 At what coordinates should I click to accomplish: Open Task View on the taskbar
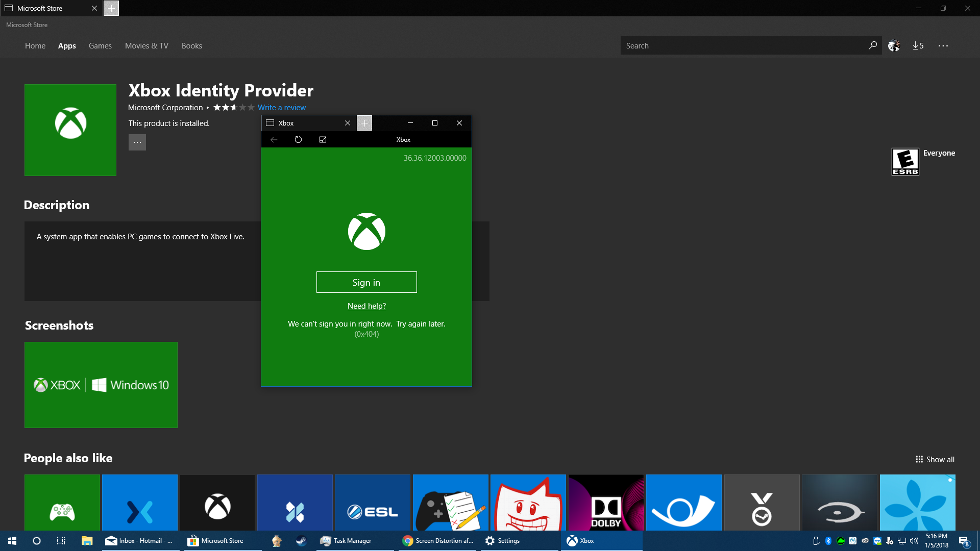pos(61,541)
